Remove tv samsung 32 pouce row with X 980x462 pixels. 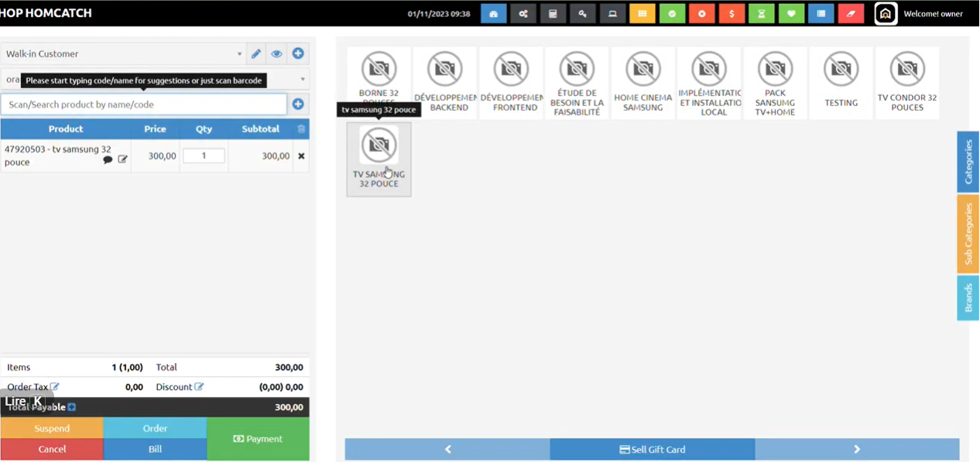[x=301, y=156]
